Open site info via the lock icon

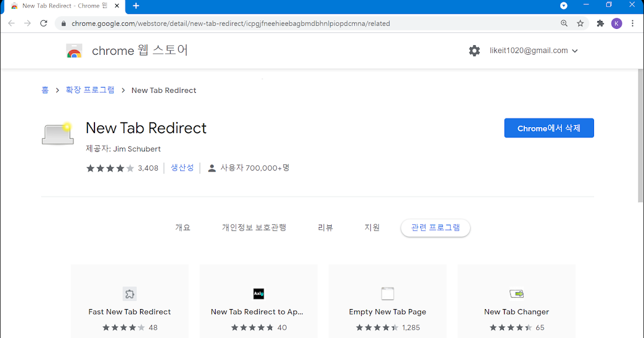coord(63,23)
